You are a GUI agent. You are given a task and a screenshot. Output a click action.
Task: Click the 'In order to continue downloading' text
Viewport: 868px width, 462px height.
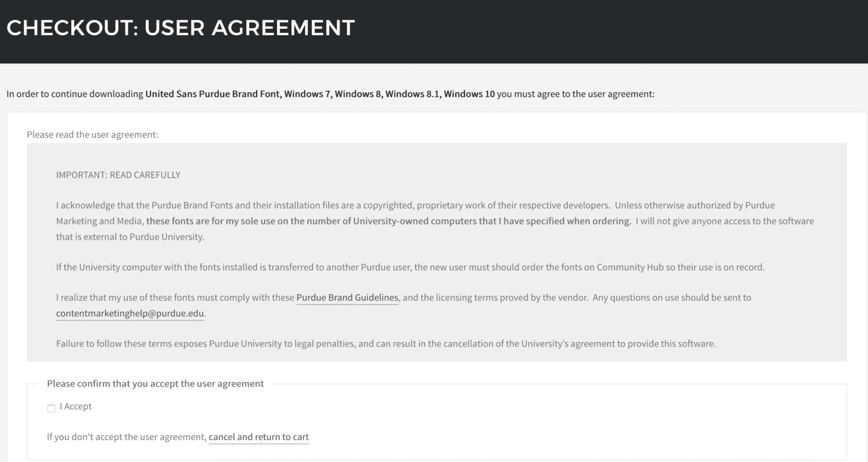tap(75, 94)
